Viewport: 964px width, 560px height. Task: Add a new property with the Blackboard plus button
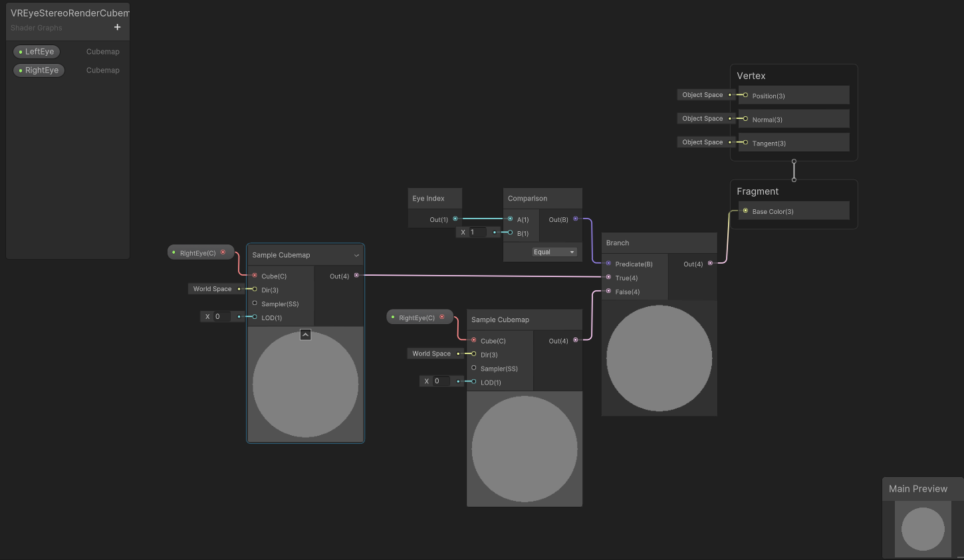click(x=118, y=27)
